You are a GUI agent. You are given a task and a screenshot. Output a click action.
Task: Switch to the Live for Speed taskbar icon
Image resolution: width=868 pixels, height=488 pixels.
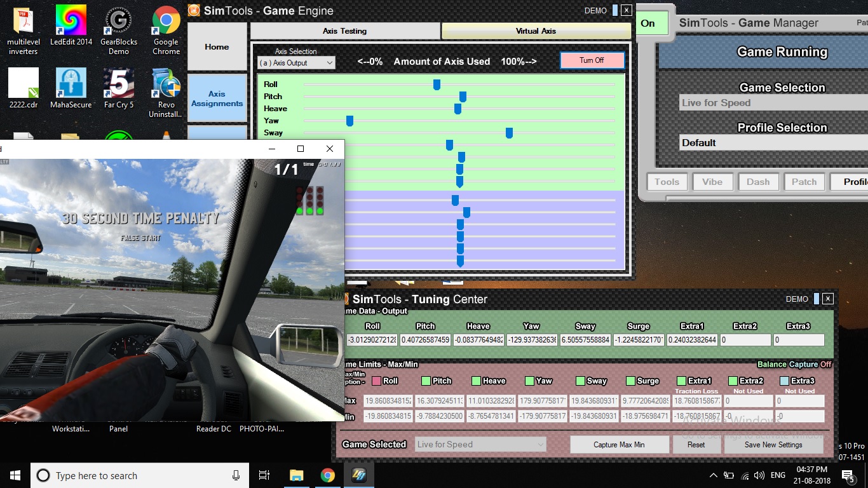[359, 475]
